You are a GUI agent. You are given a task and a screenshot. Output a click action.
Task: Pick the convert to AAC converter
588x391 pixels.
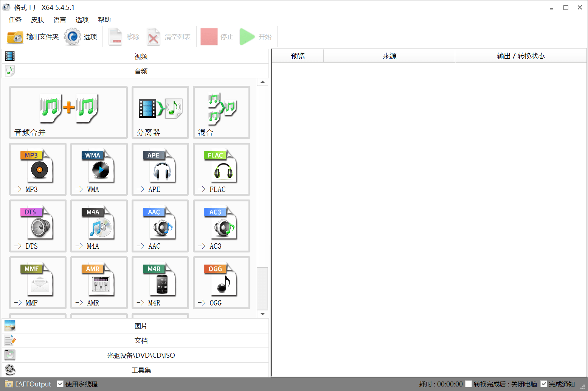click(160, 226)
